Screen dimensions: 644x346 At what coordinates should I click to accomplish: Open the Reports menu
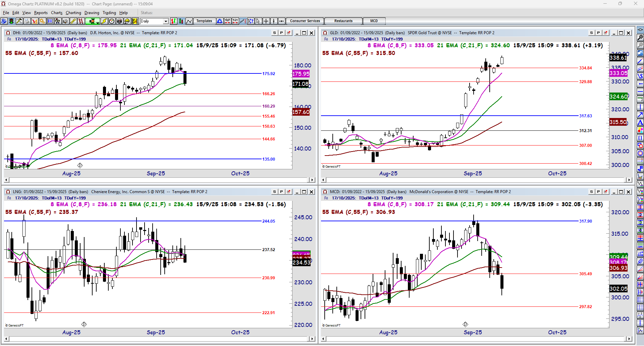[x=41, y=13]
